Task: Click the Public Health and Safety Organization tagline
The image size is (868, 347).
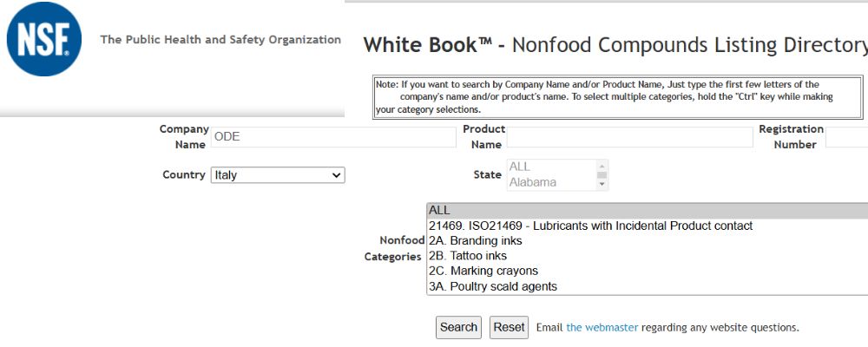Action: (220, 40)
